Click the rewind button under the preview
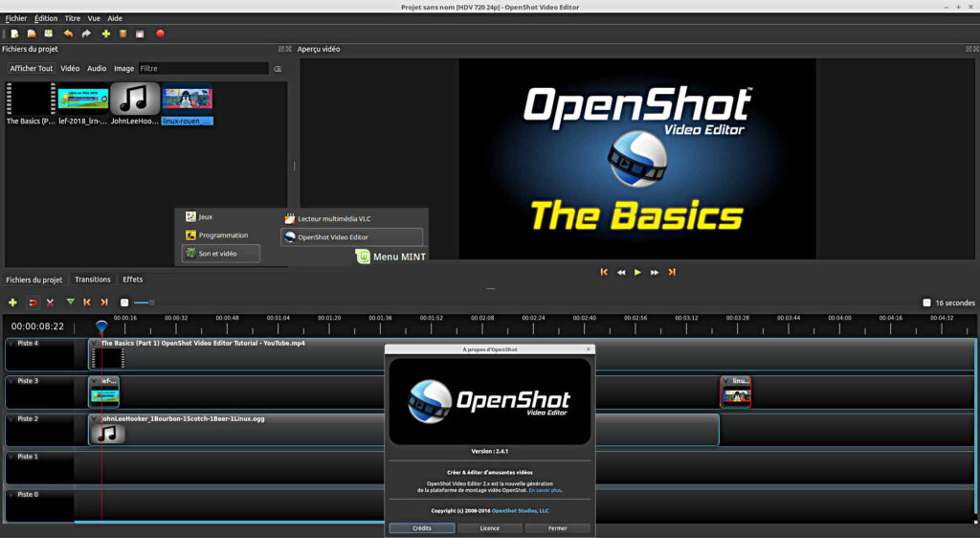Viewport: 980px width, 538px height. [621, 273]
